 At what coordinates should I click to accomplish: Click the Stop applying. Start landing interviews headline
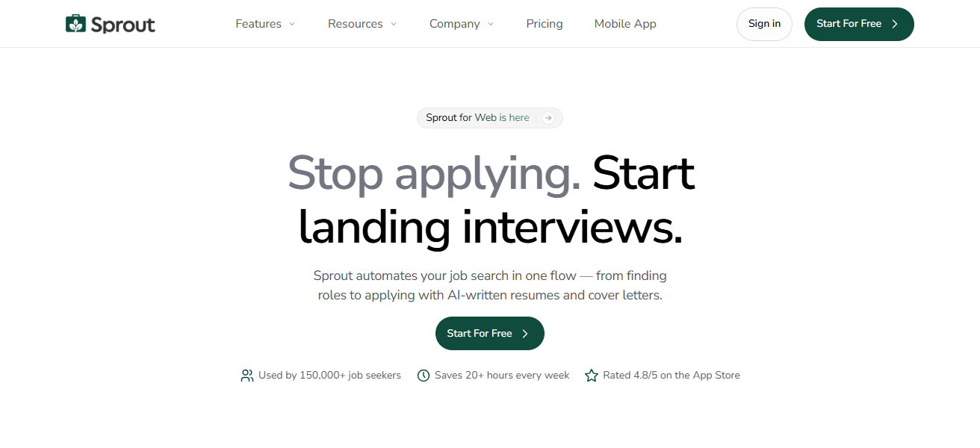click(x=491, y=200)
